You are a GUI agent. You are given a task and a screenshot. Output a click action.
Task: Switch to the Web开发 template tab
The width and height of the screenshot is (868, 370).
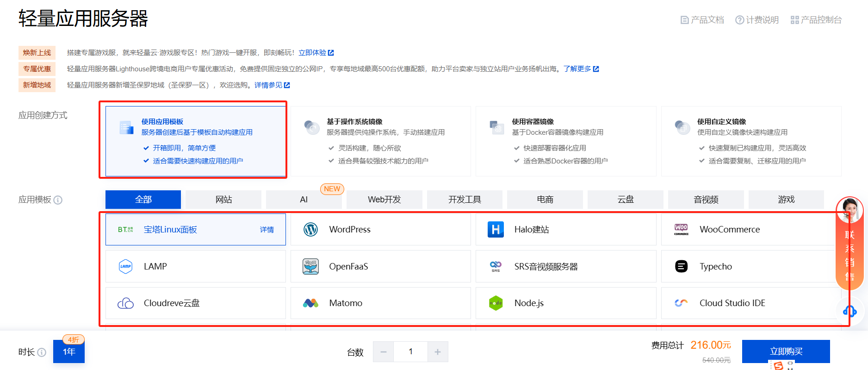tap(384, 200)
